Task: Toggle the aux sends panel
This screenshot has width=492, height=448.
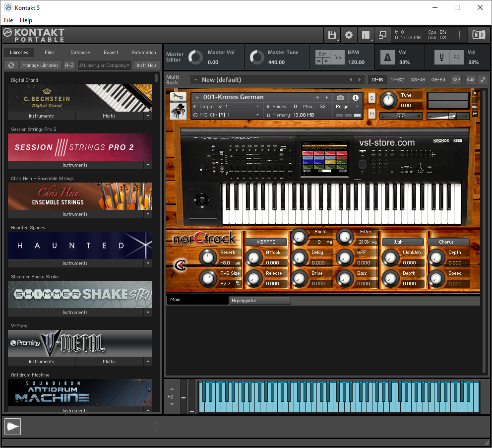Action: [x=470, y=80]
